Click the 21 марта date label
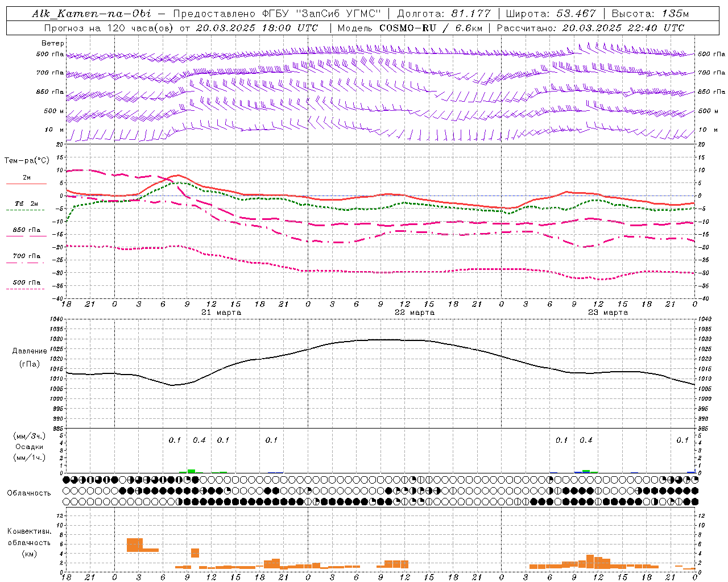The width and height of the screenshot is (728, 582). coord(221,313)
